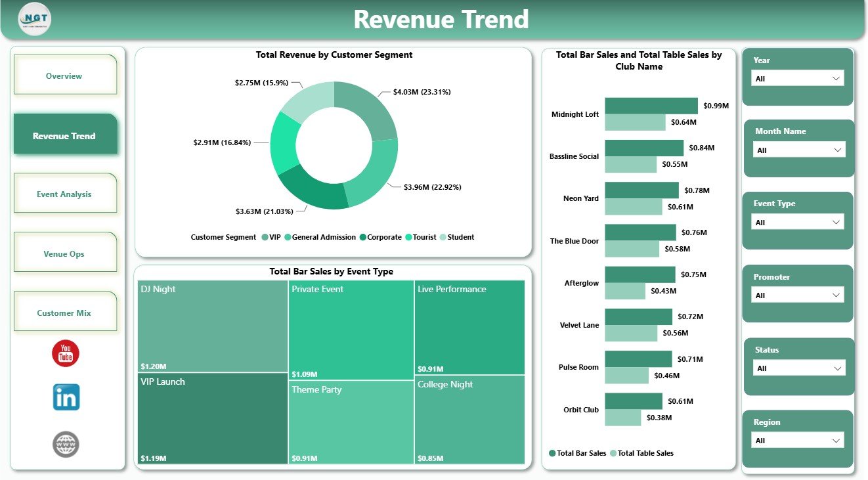Image resolution: width=868 pixels, height=480 pixels.
Task: Select the Theme Party treemap tile
Action: coord(351,422)
